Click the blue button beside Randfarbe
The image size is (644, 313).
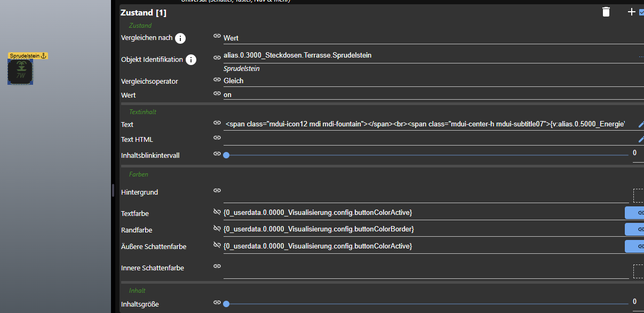coord(634,229)
